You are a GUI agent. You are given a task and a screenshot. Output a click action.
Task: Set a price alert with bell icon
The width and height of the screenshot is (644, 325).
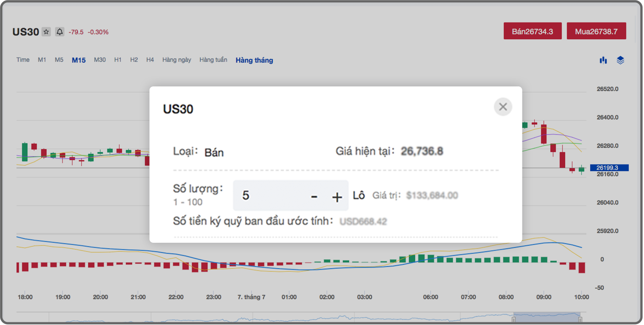point(60,32)
